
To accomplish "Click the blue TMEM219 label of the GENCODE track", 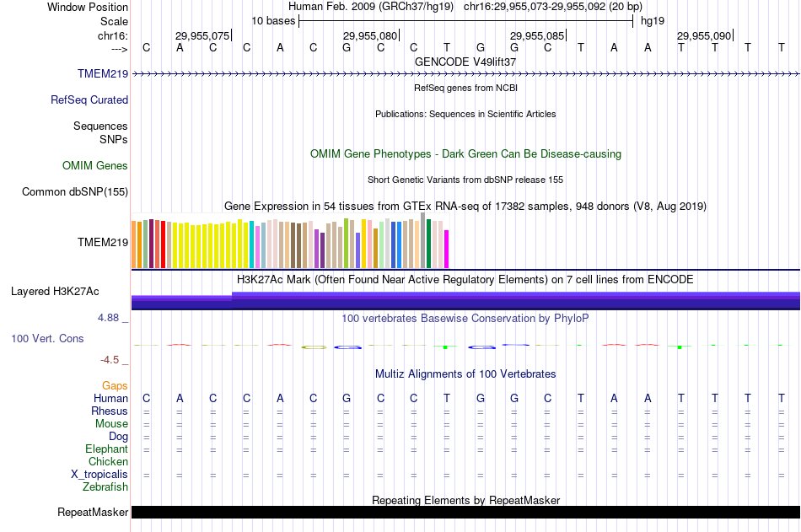I will [103, 73].
